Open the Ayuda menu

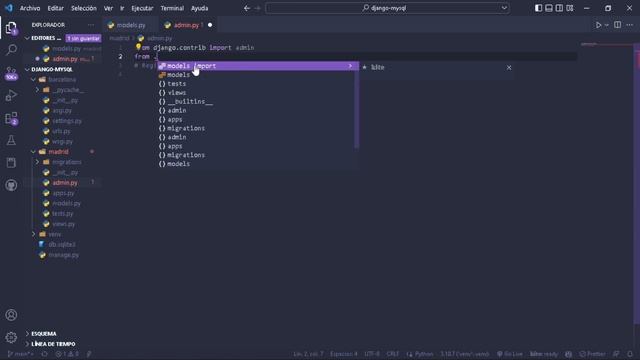coord(200,8)
